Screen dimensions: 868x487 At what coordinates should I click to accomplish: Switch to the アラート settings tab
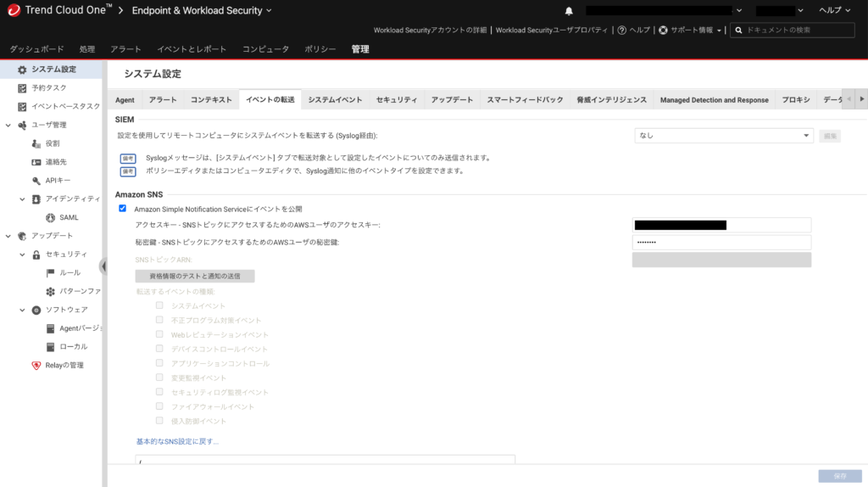[x=163, y=100]
